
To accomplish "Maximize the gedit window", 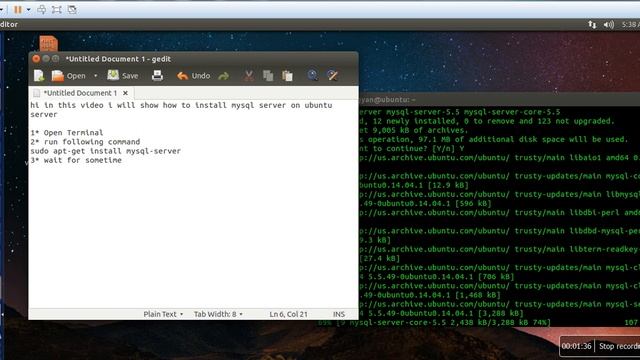I will [x=56, y=59].
